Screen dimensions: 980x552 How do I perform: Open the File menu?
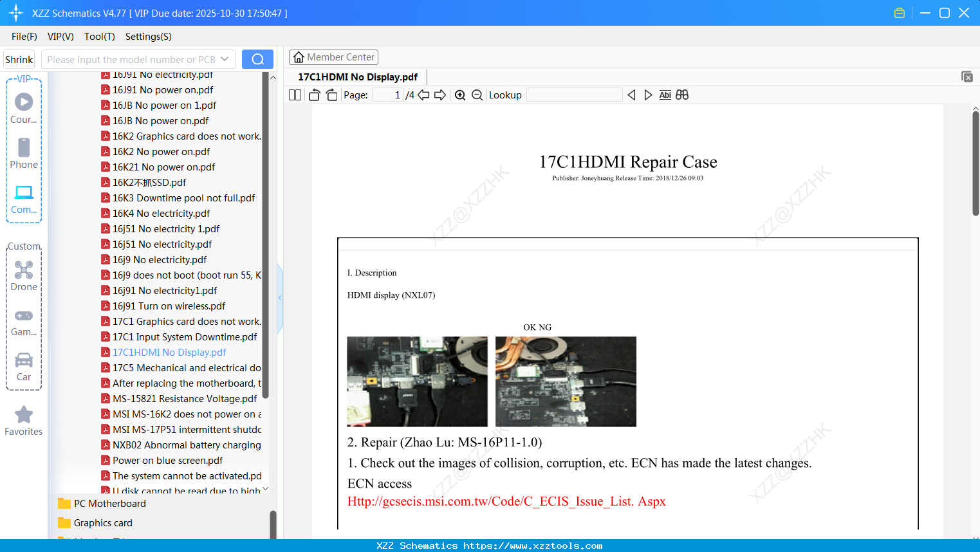pyautogui.click(x=24, y=37)
